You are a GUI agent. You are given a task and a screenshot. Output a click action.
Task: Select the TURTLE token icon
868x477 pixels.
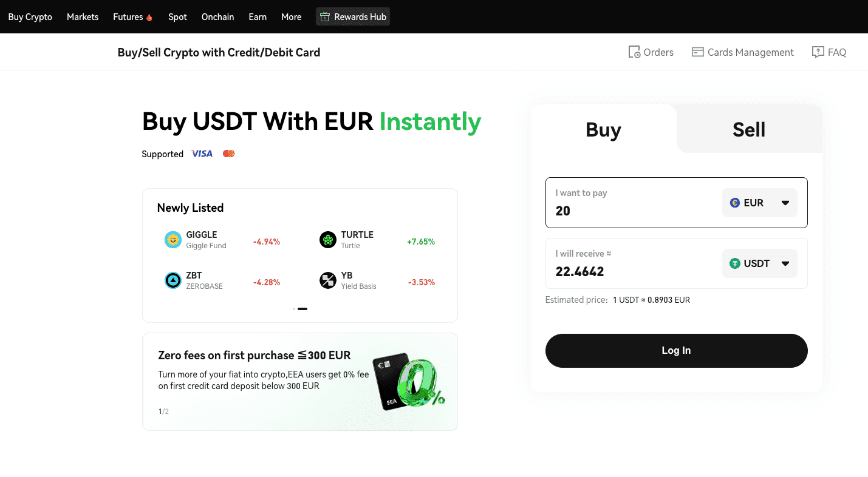[x=327, y=240]
